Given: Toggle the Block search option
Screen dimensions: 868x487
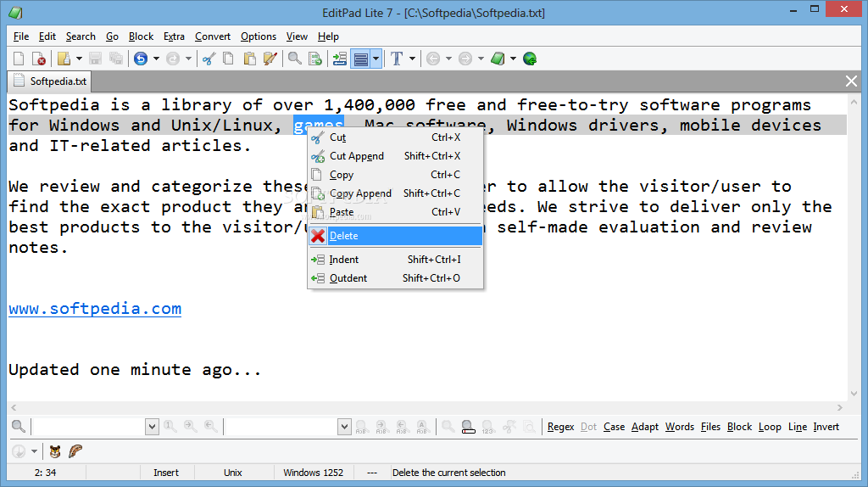Looking at the screenshot, I should tap(739, 427).
